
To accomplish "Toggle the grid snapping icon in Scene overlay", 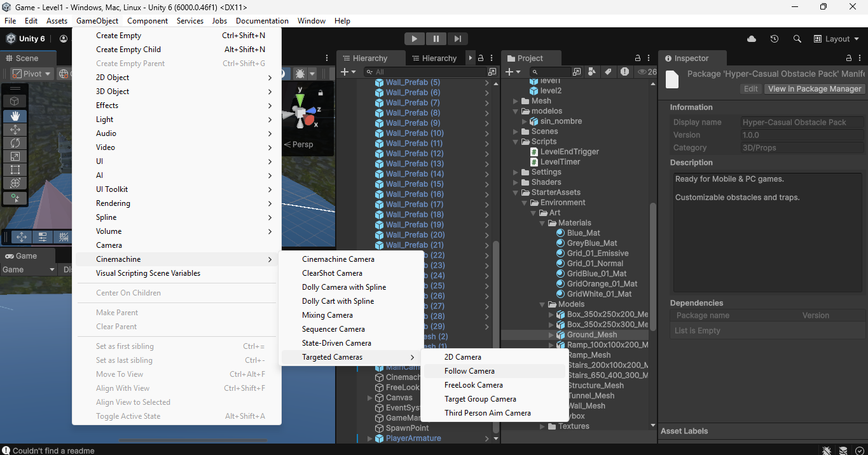I will (x=64, y=237).
